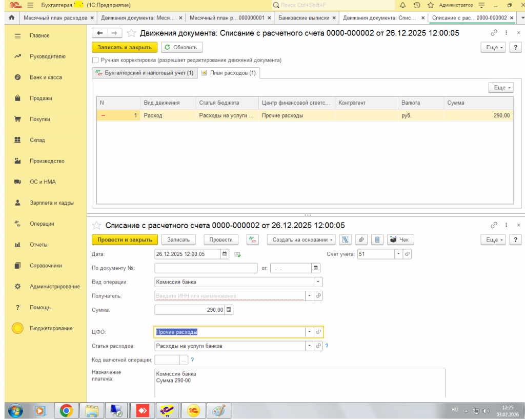Click Обновить button

pos(181,47)
